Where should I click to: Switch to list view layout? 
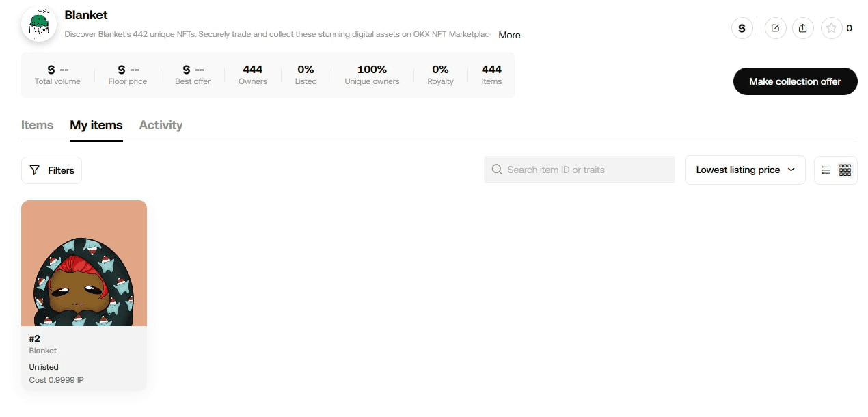pos(826,170)
